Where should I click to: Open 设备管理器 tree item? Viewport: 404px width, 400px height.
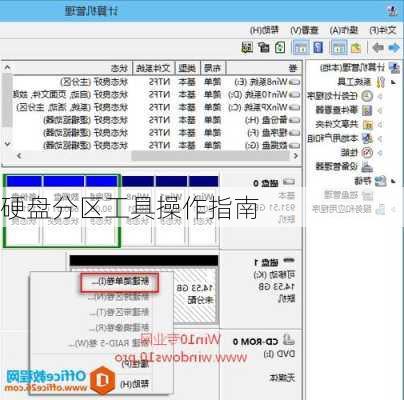344,166
